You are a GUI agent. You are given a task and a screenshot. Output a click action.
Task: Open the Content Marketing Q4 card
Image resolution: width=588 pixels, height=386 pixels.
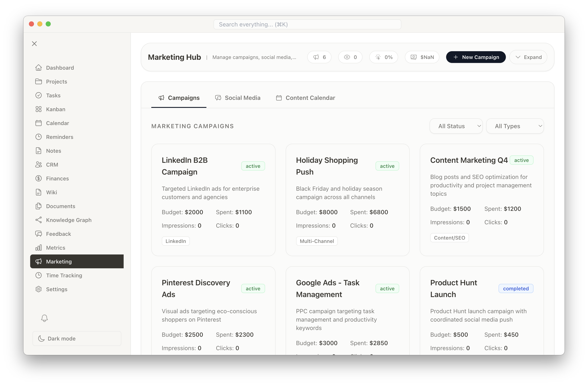482,200
